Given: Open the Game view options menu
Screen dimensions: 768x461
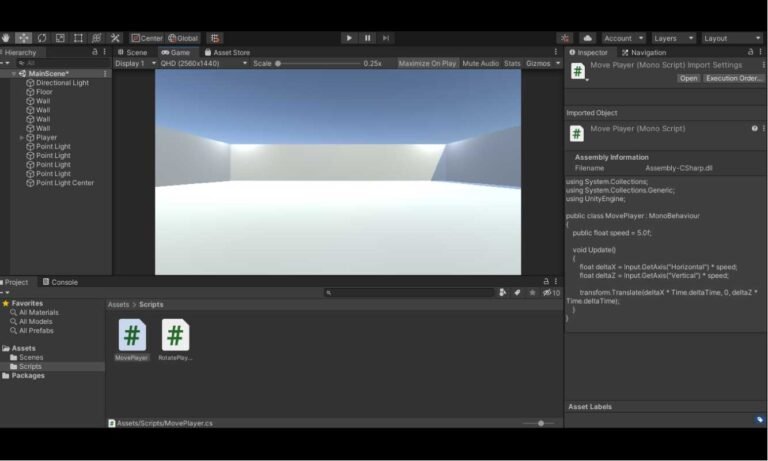Looking at the screenshot, I should tap(555, 51).
